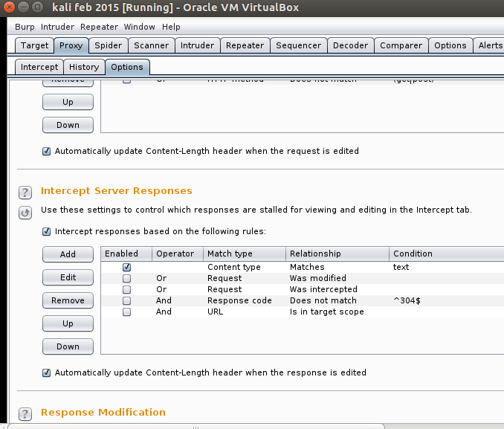This screenshot has width=504, height=429.
Task: Click Edit in response interception rules
Action: 68,277
